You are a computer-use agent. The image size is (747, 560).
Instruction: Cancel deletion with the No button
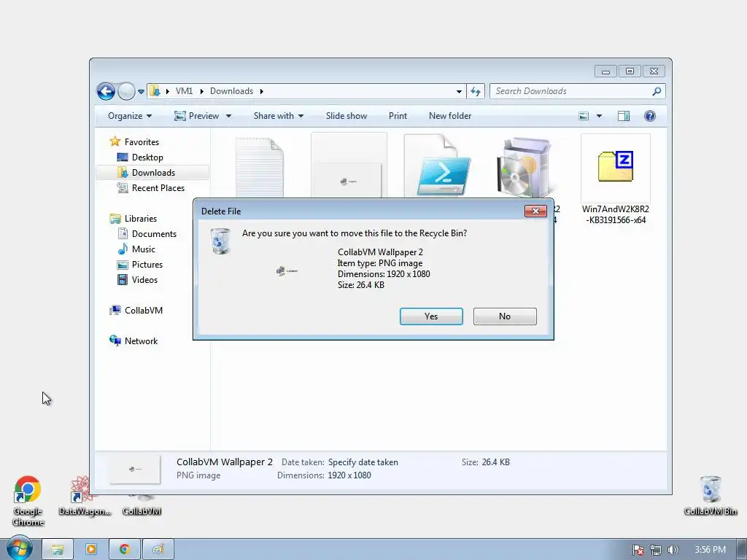505,316
